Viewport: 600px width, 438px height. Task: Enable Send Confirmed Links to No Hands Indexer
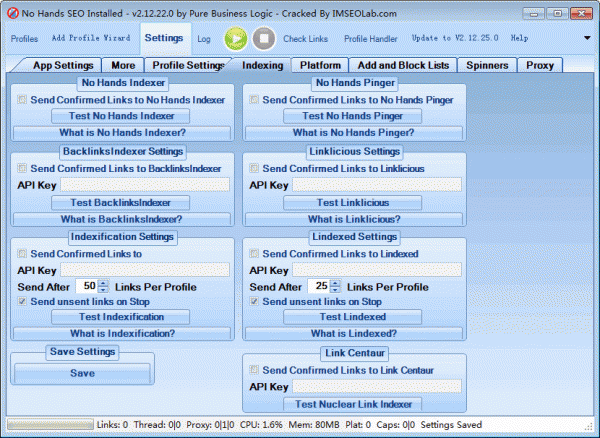[x=22, y=100]
